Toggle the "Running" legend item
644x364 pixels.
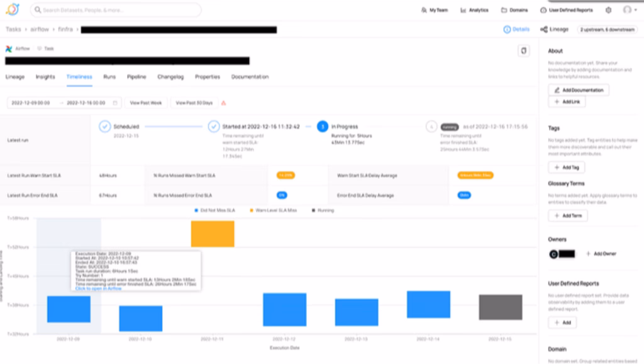click(319, 212)
